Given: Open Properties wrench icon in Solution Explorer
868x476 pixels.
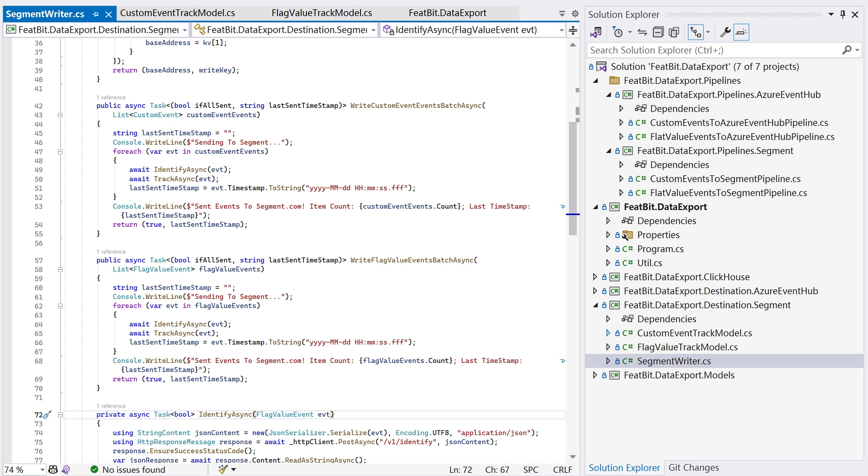Looking at the screenshot, I should (725, 32).
